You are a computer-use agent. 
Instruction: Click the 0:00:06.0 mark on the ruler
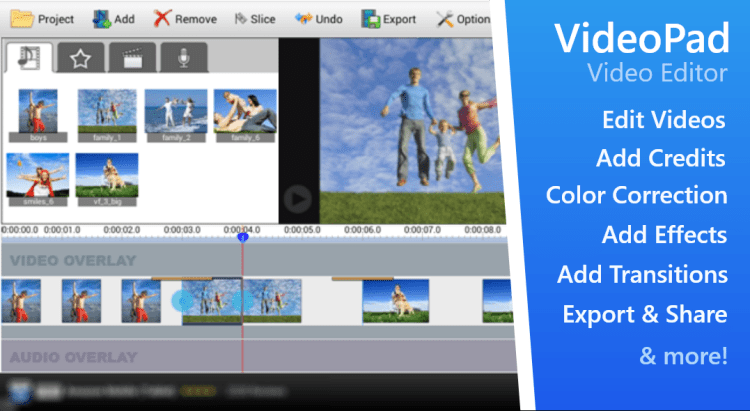[x=362, y=230]
